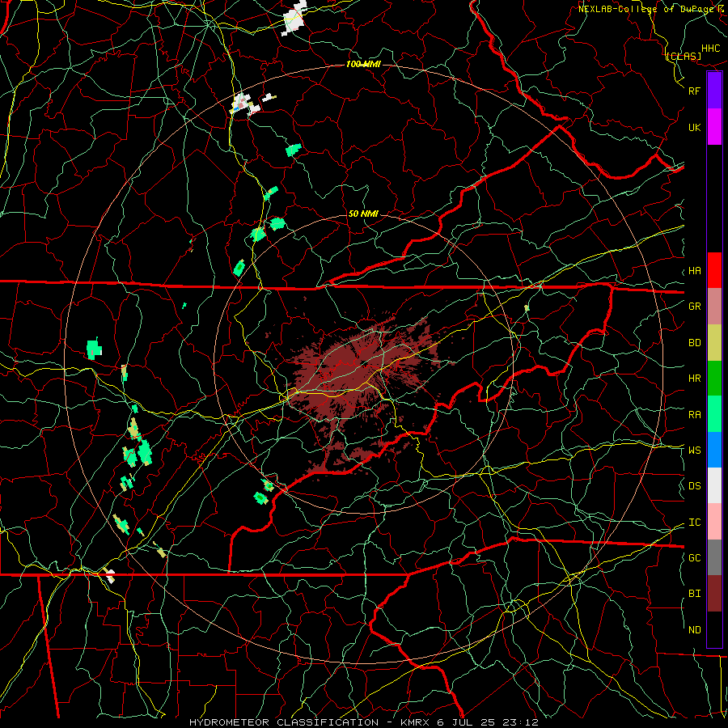Click the HR legend label
This screenshot has width=728, height=728.
pyautogui.click(x=695, y=379)
